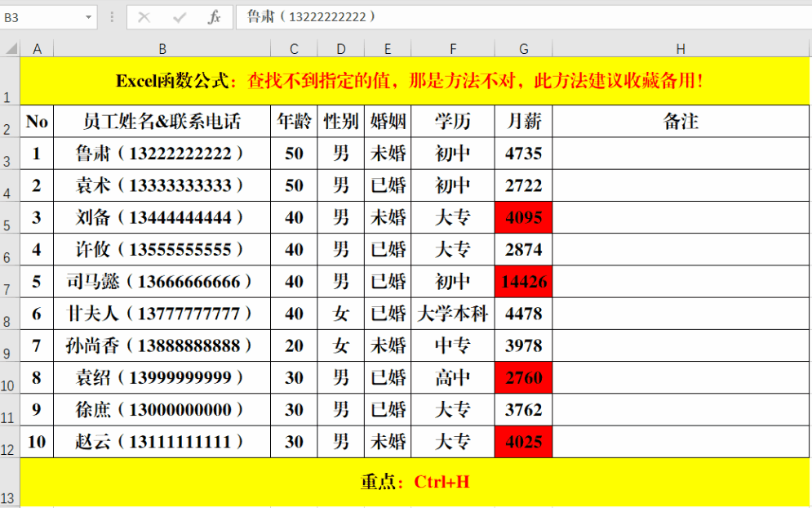Screen dimensions: 812x508
Task: Click the Insert Function fx icon
Action: click(214, 18)
